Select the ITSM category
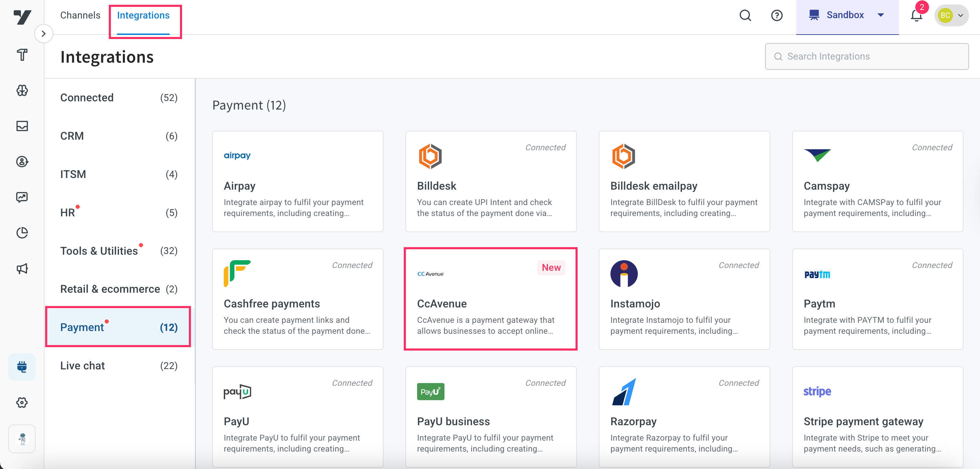 [x=119, y=174]
